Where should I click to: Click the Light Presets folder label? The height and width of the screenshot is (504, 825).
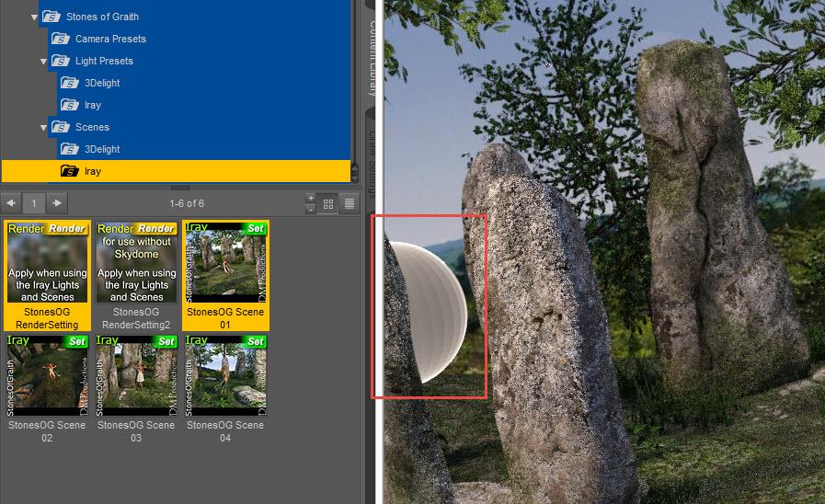(104, 61)
